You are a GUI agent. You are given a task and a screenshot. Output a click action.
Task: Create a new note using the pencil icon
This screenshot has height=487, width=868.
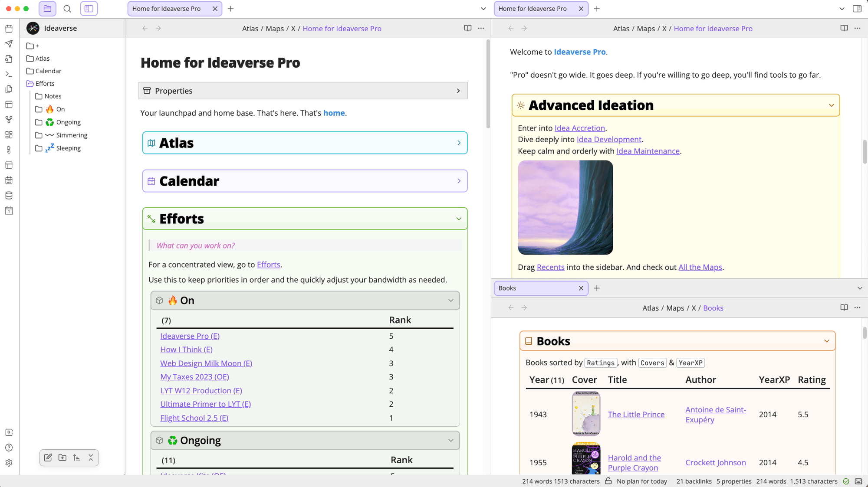(48, 458)
